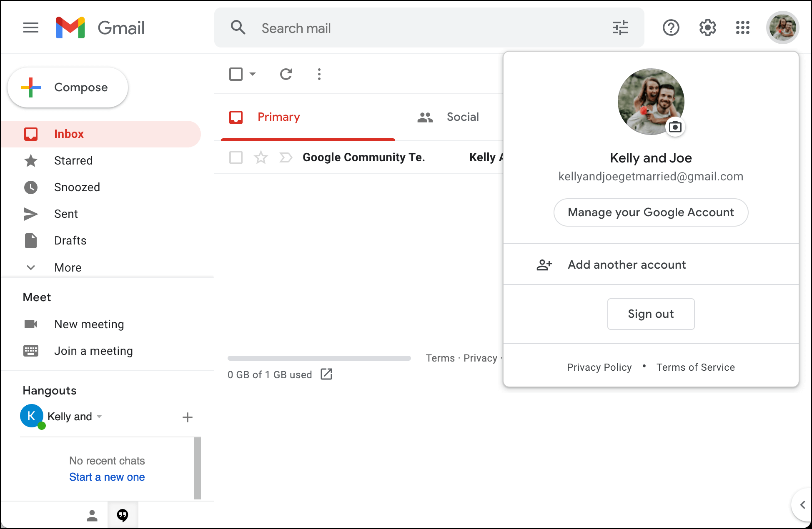Open Terms of Service link
812x529 pixels.
tap(695, 367)
